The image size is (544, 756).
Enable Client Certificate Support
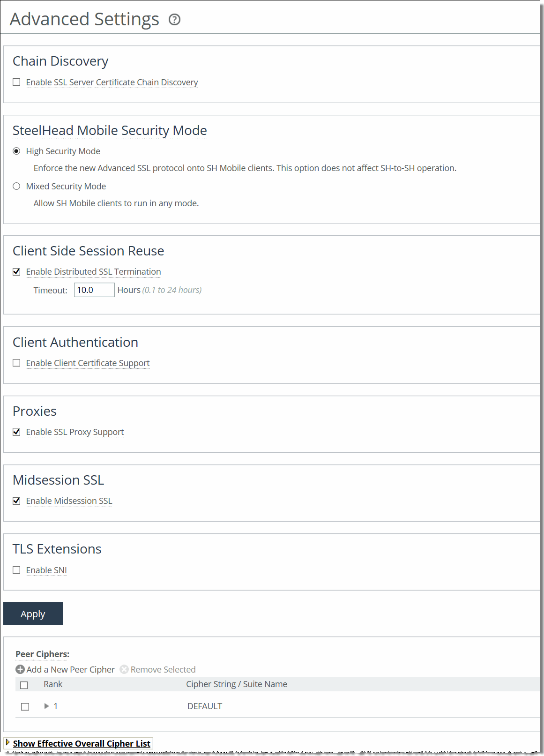16,362
